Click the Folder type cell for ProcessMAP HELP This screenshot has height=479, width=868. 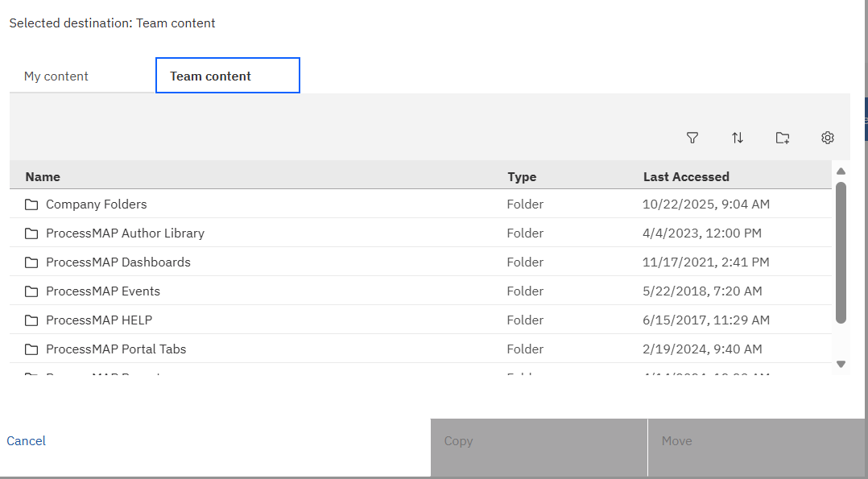[525, 320]
